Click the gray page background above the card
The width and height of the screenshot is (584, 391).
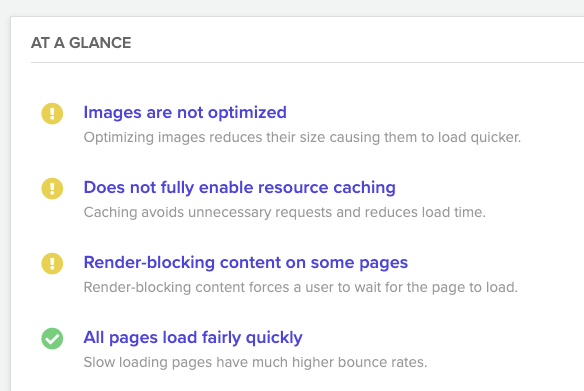point(292,7)
